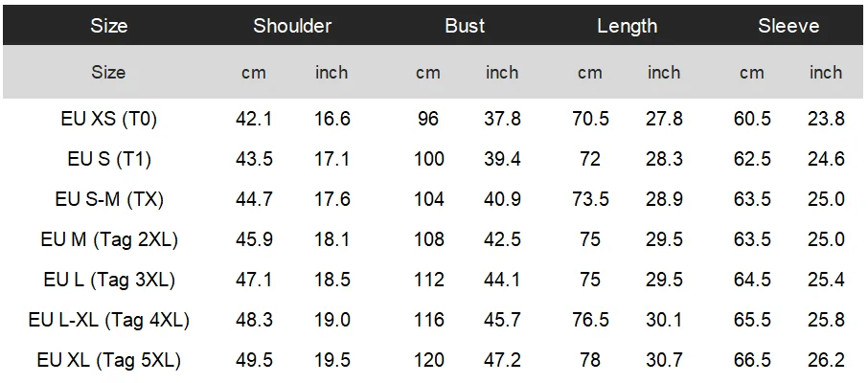Click the Sleeve column header
This screenshot has width=868, height=383.
(x=788, y=26)
